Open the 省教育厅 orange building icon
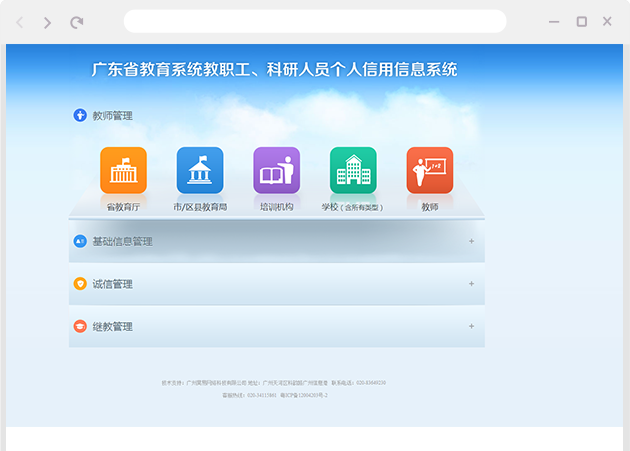The width and height of the screenshot is (630, 451). pyautogui.click(x=123, y=171)
